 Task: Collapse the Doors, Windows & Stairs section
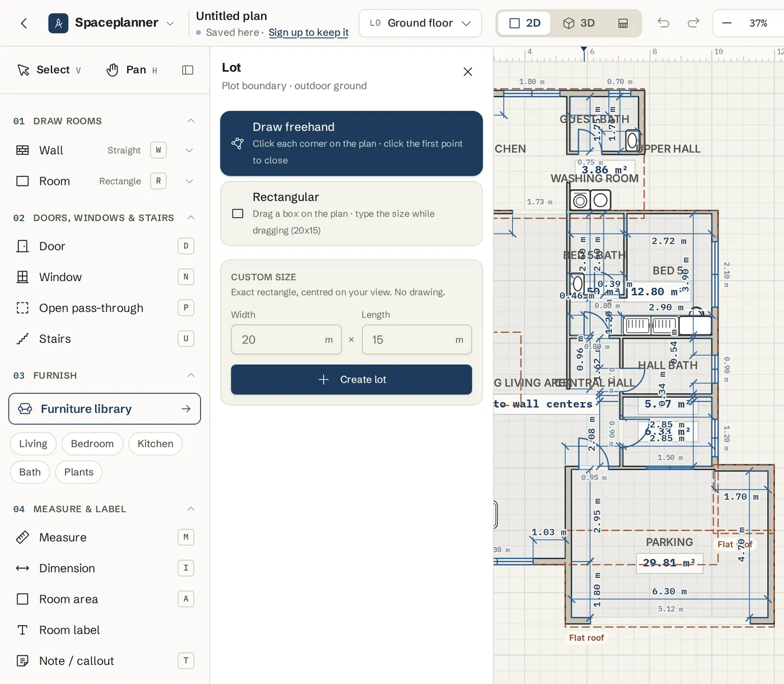(191, 217)
